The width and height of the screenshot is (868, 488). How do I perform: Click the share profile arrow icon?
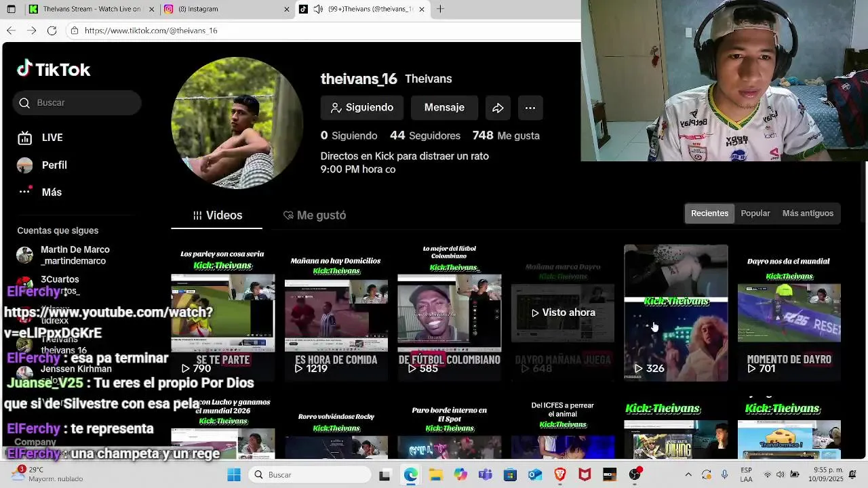coord(498,108)
